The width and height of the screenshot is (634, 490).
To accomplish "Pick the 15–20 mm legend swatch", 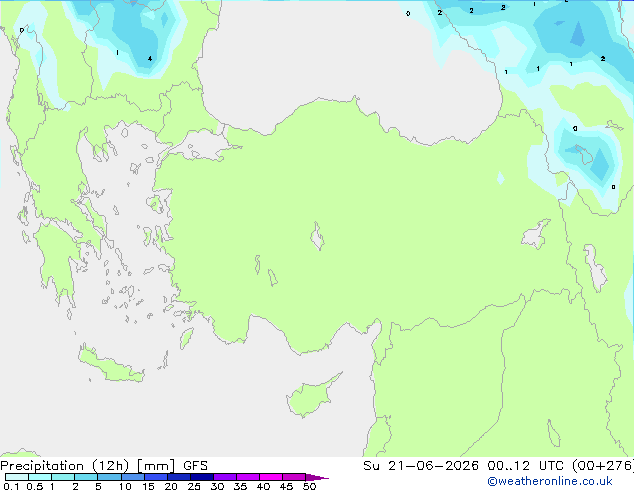I will 155,477.
